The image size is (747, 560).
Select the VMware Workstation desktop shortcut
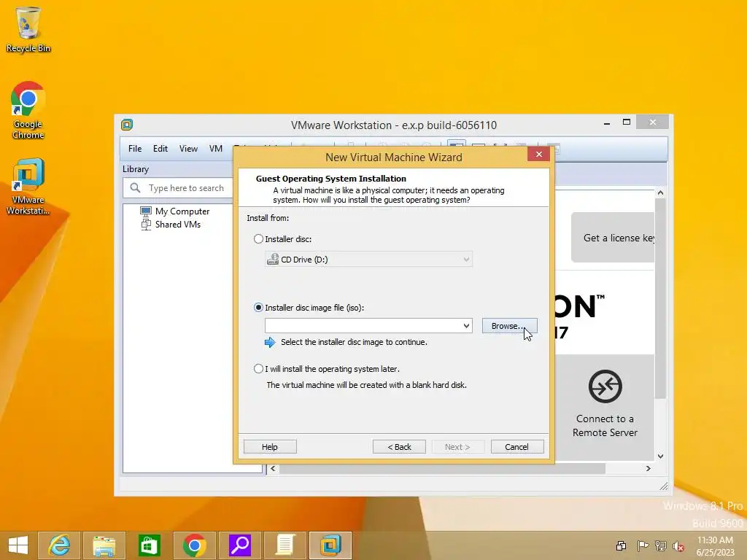pyautogui.click(x=28, y=187)
